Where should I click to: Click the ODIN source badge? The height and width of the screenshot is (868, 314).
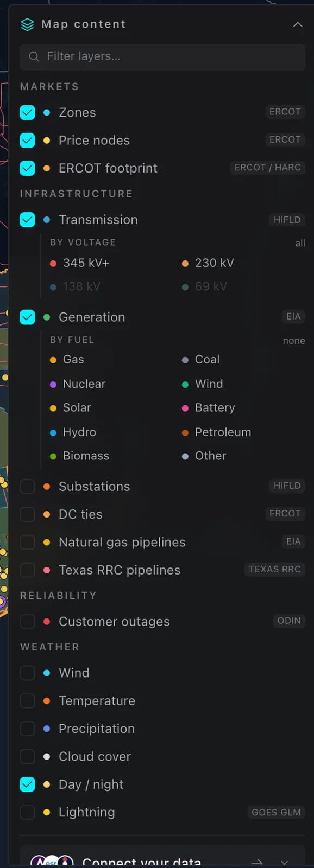289,621
